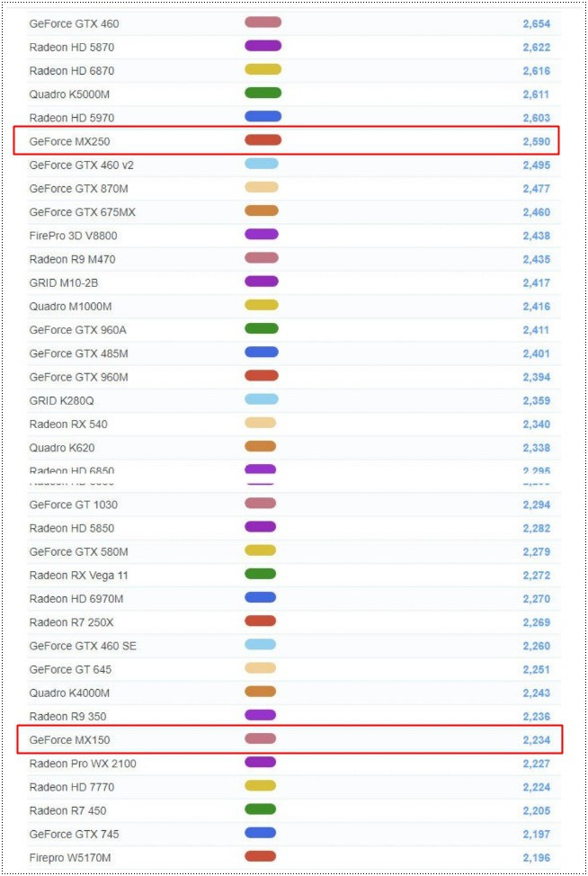The width and height of the screenshot is (588, 876).
Task: Click on GeForce GTX 485M
Action: pos(79,353)
